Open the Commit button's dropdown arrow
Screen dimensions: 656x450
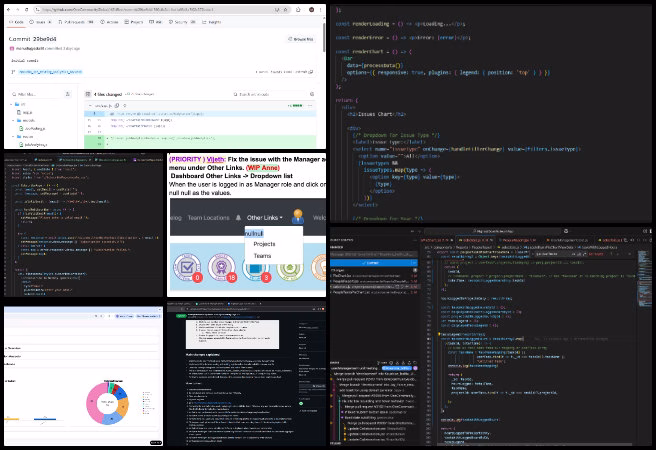coord(414,263)
